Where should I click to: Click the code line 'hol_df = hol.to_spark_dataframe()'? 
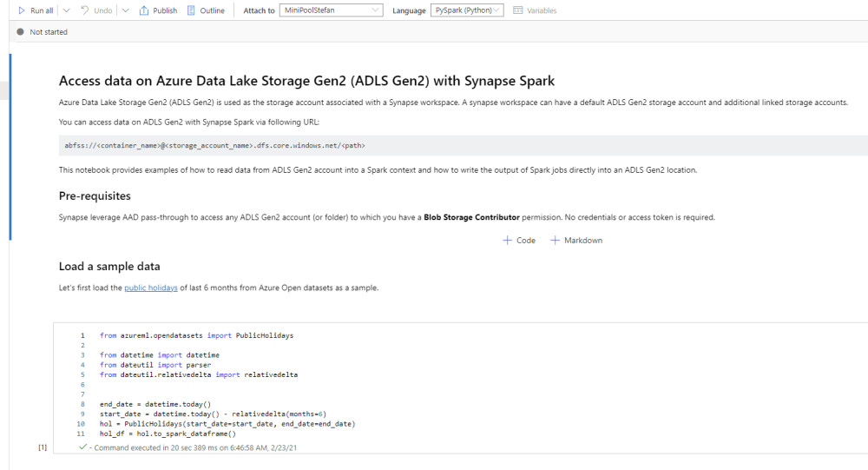click(x=168, y=434)
